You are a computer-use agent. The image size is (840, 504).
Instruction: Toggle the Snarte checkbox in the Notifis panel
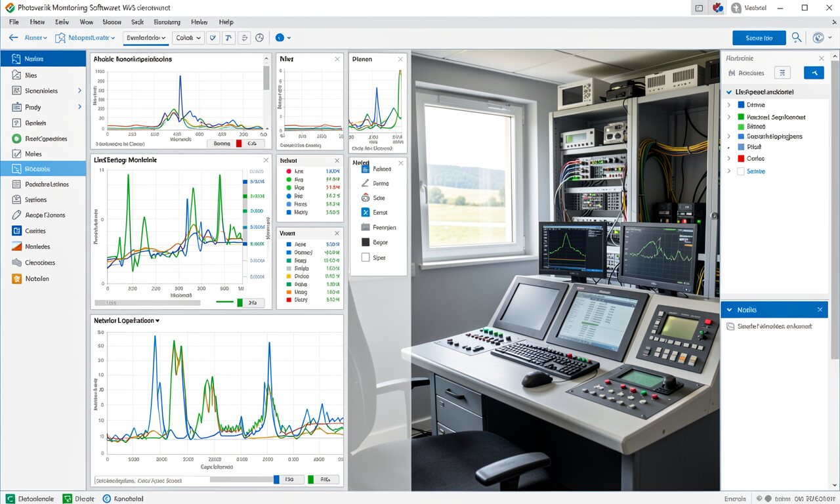tap(730, 326)
